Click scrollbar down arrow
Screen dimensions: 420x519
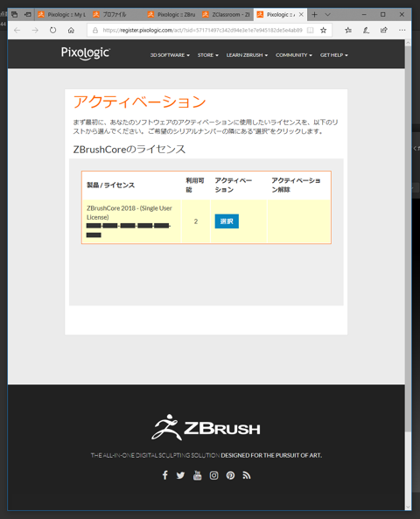click(x=408, y=507)
